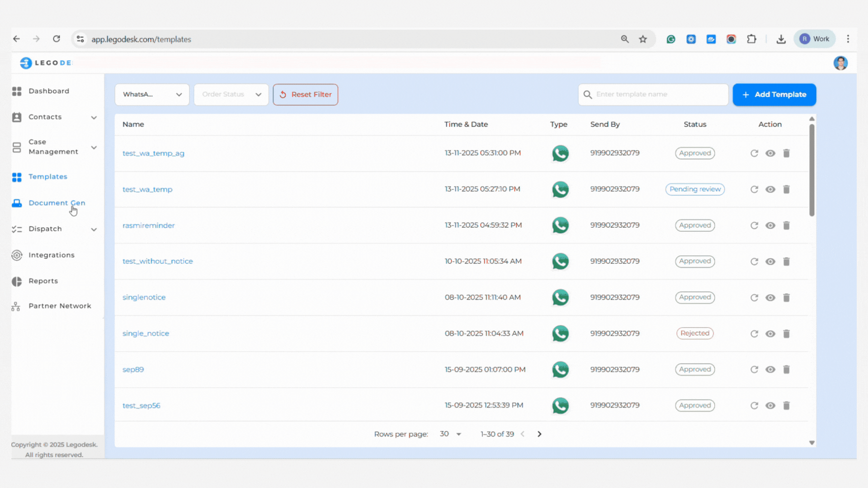Screen dimensions: 868x488
Task: Click Reset Filter button
Action: [x=306, y=94]
